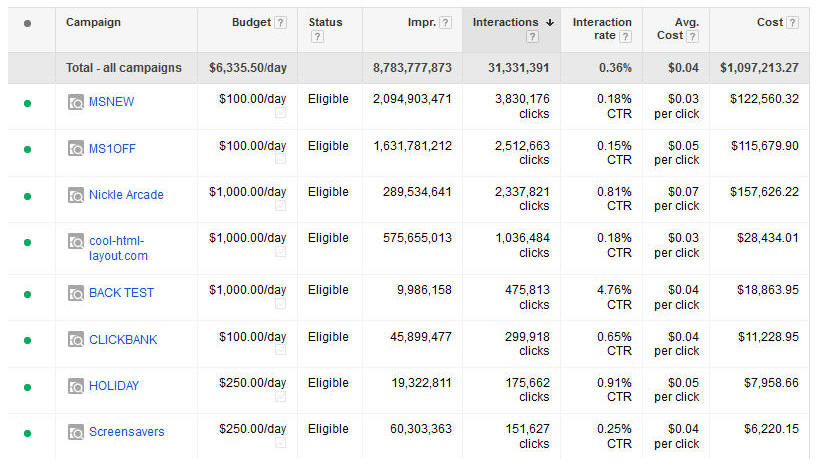This screenshot has width=819, height=469.
Task: Sort by the Interactions column header
Action: [x=507, y=22]
